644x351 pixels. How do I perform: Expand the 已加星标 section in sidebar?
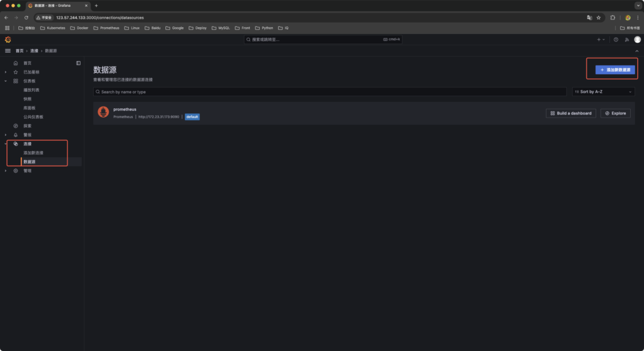click(6, 72)
